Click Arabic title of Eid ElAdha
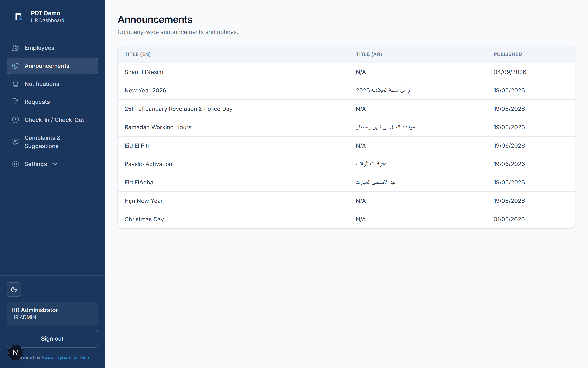 click(x=376, y=182)
